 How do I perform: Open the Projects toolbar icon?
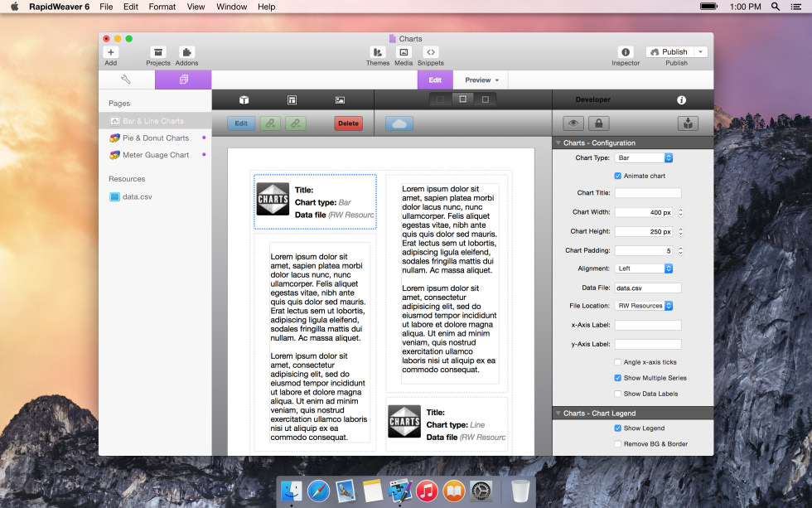[x=158, y=52]
